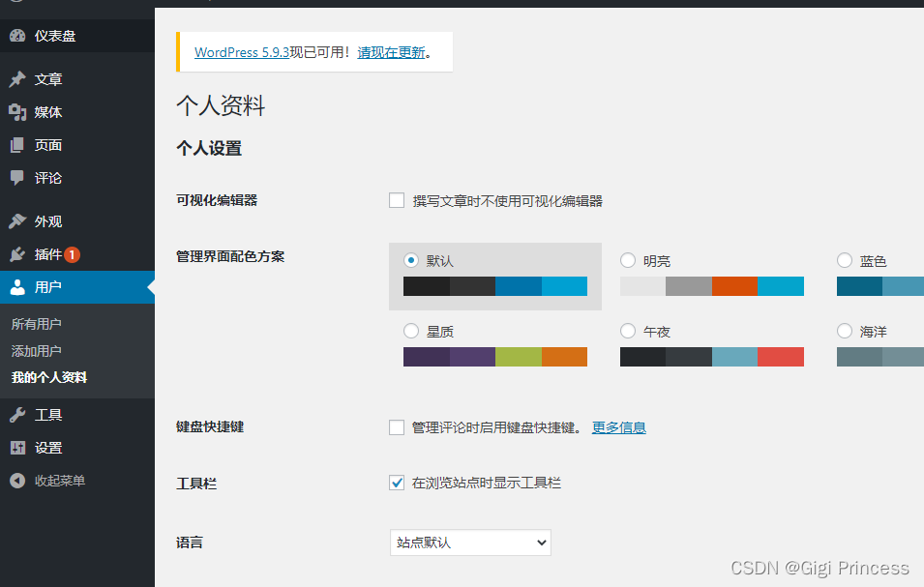Click the 用户 menu label

coord(47,287)
